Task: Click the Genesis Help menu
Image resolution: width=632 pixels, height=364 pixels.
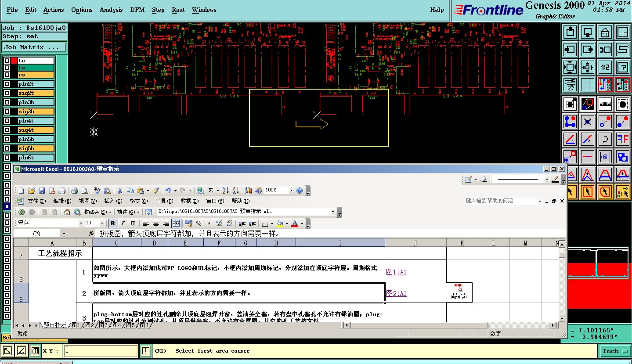Action: point(437,10)
